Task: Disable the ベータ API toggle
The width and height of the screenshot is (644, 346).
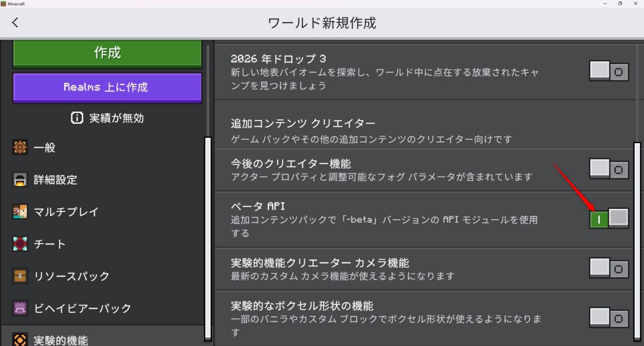Action: 609,218
